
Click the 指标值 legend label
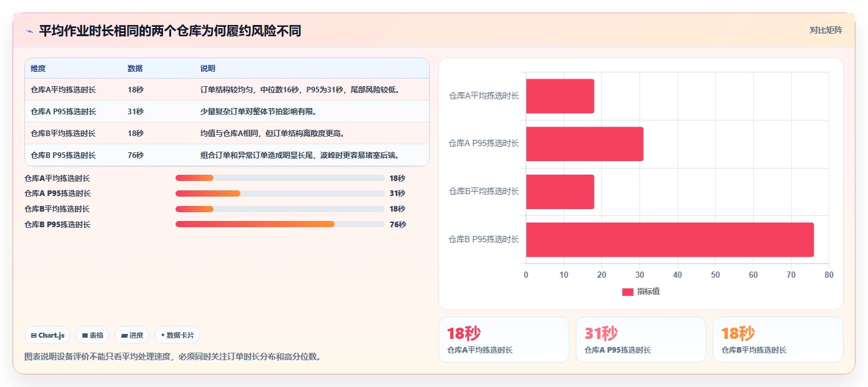point(648,291)
